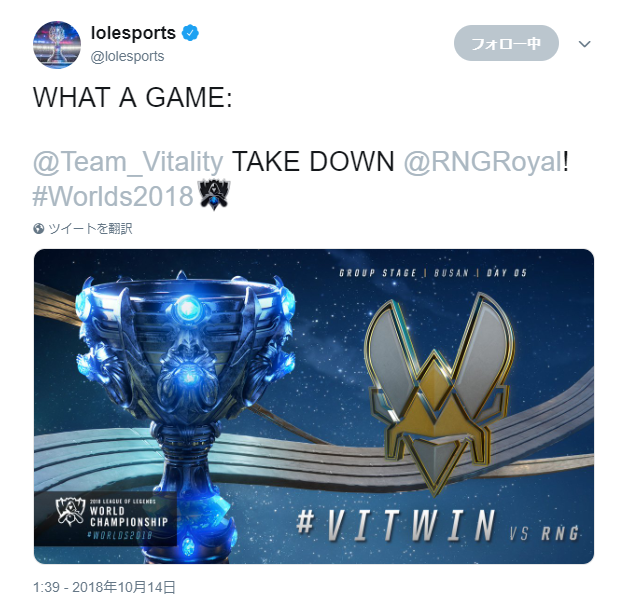
Task: Click the World Championship label in image
Action: click(x=129, y=517)
